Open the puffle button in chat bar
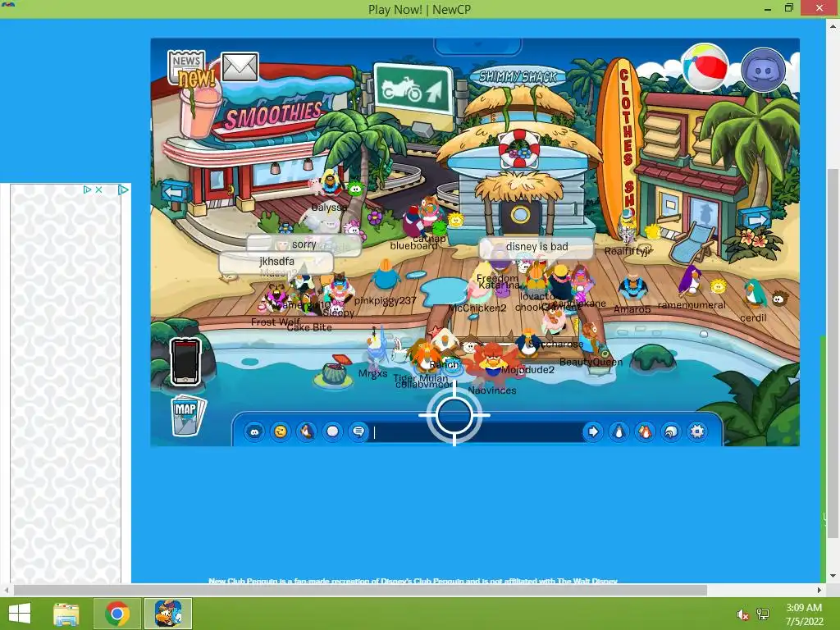 pyautogui.click(x=254, y=431)
